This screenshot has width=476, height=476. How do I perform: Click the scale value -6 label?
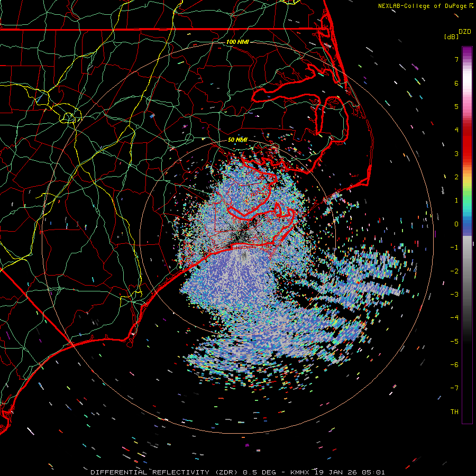tap(454, 365)
